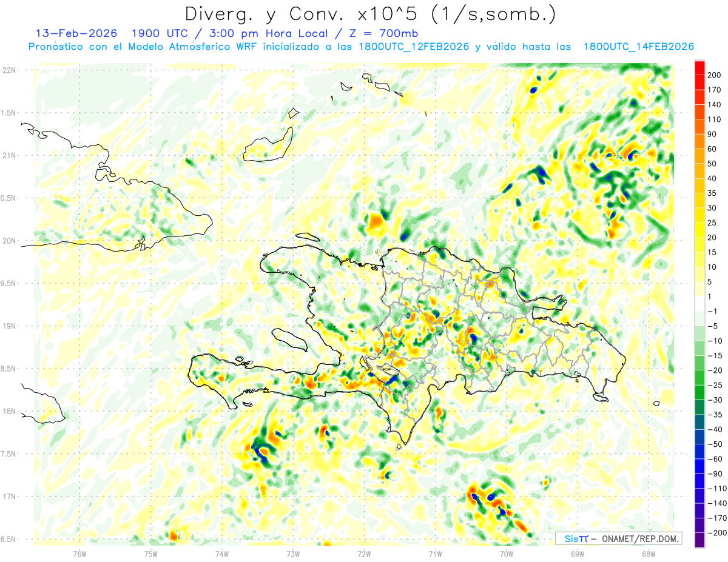Click the white colorbar swatch between 1 and -1

699,304
